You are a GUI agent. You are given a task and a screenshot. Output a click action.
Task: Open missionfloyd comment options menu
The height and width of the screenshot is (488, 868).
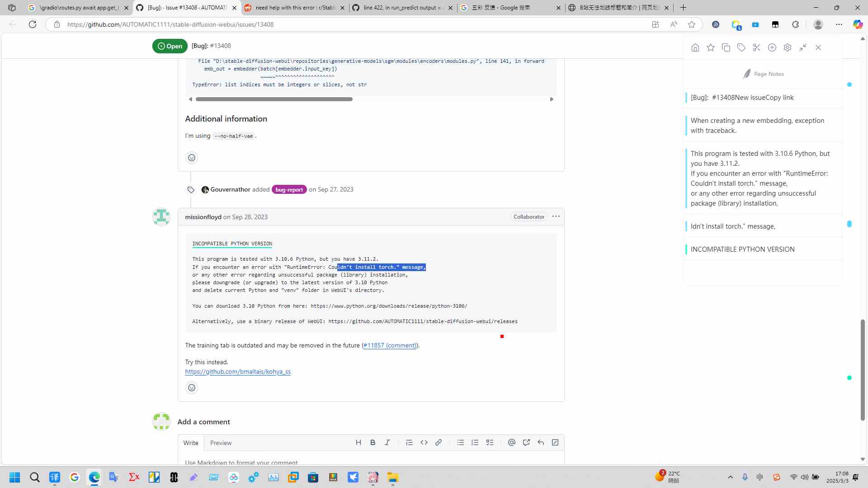pos(556,216)
